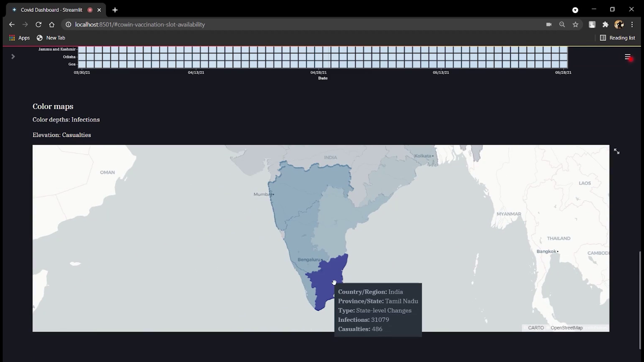Bookmark this page with star icon
Screen dimensions: 644x362
[576, 24]
